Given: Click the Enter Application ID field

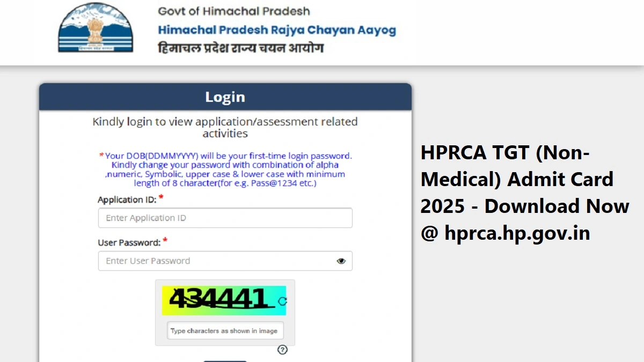Looking at the screenshot, I should (x=224, y=218).
